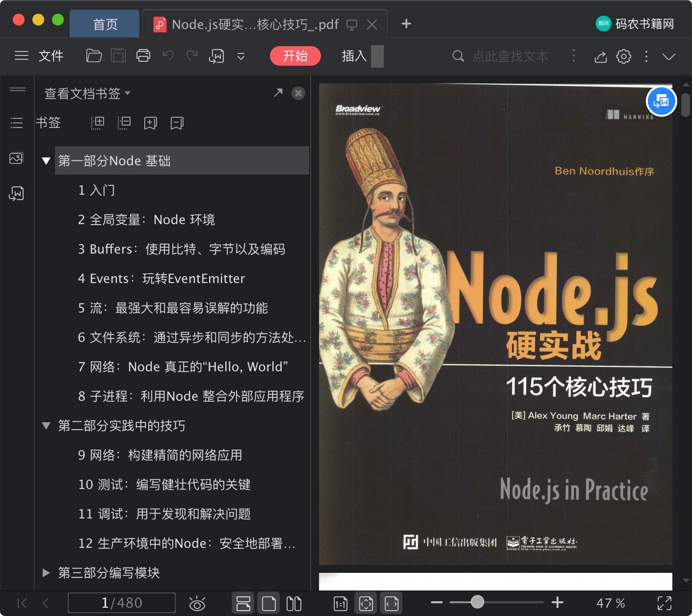This screenshot has height=616, width=692.
Task: Switch to single page view
Action: (268, 603)
